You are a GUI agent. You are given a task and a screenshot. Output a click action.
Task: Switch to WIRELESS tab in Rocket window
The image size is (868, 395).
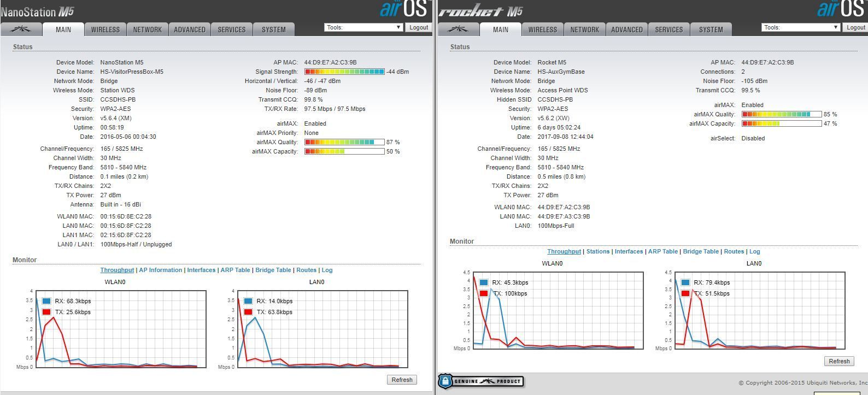pyautogui.click(x=543, y=30)
